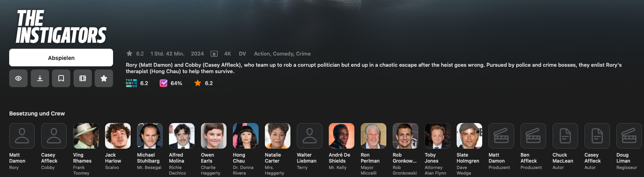
Task: Select Matt Damon's Rory placeholder avatar
Action: [x=22, y=136]
